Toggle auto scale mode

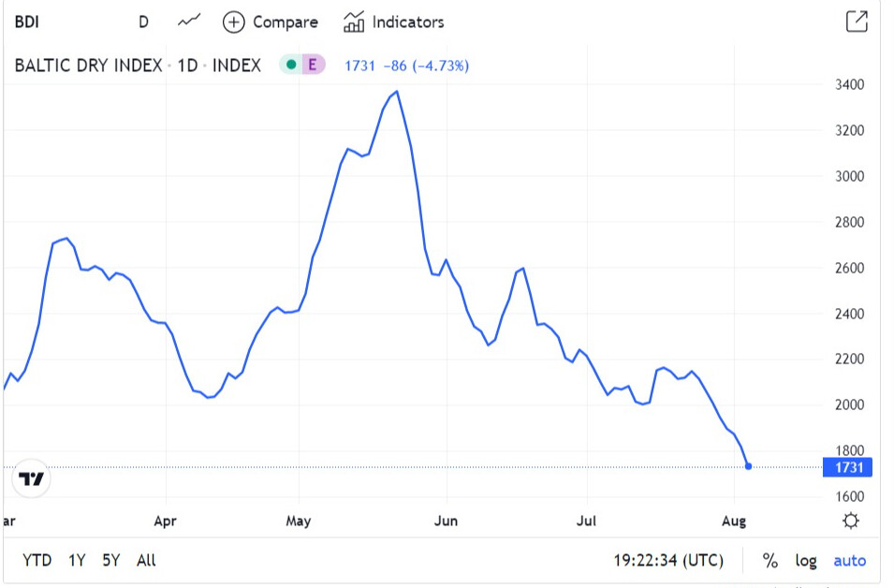point(849,561)
